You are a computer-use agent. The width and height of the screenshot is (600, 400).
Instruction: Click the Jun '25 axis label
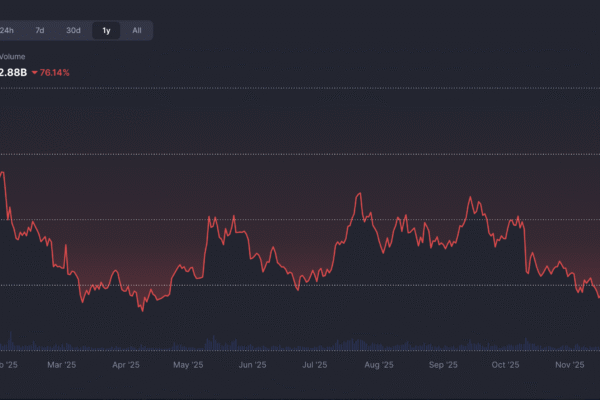click(x=252, y=366)
